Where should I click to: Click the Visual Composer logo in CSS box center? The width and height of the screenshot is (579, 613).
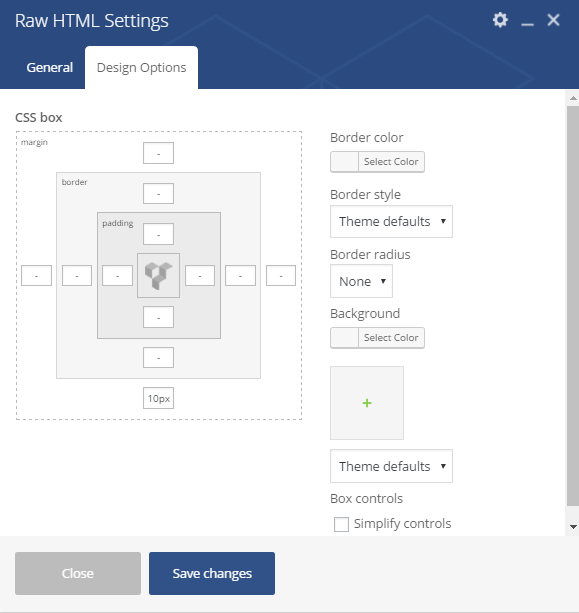(158, 276)
